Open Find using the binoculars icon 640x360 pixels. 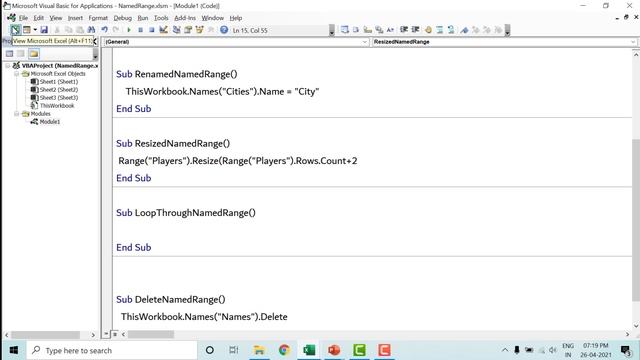click(x=91, y=30)
